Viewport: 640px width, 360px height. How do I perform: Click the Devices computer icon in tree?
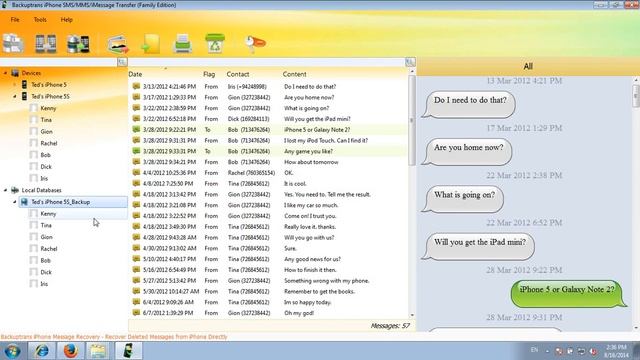15,73
